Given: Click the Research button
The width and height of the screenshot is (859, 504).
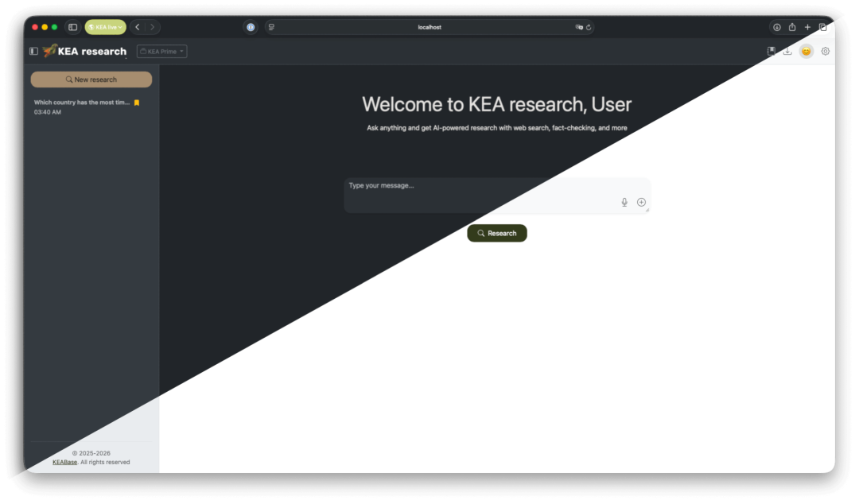Looking at the screenshot, I should click(x=496, y=233).
